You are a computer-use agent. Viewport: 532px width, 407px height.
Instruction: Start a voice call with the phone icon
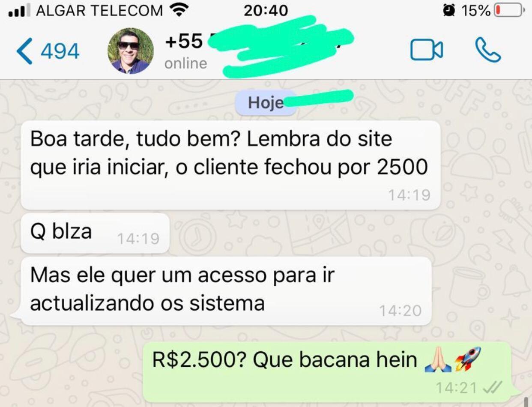point(487,50)
